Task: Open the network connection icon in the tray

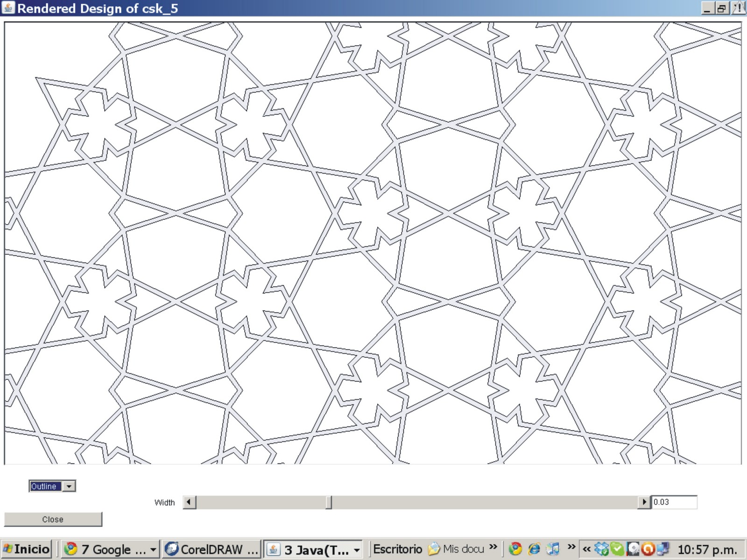Action: click(x=663, y=549)
